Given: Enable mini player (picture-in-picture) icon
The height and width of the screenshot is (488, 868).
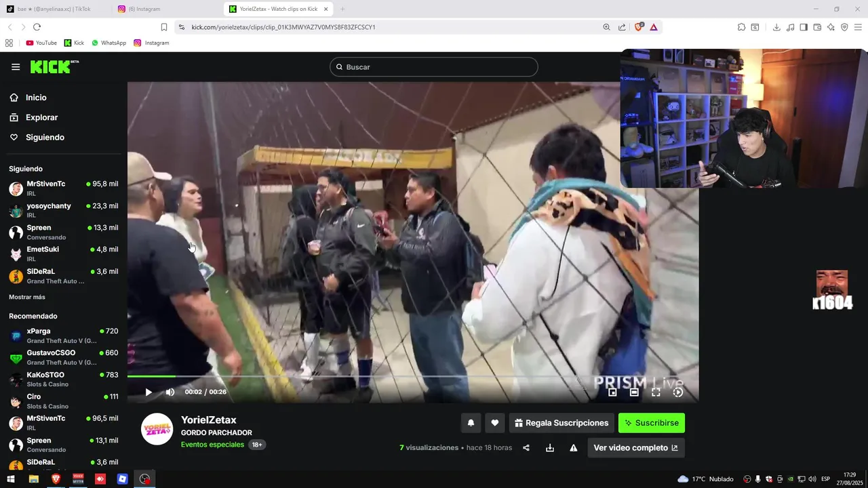Looking at the screenshot, I should (x=612, y=392).
